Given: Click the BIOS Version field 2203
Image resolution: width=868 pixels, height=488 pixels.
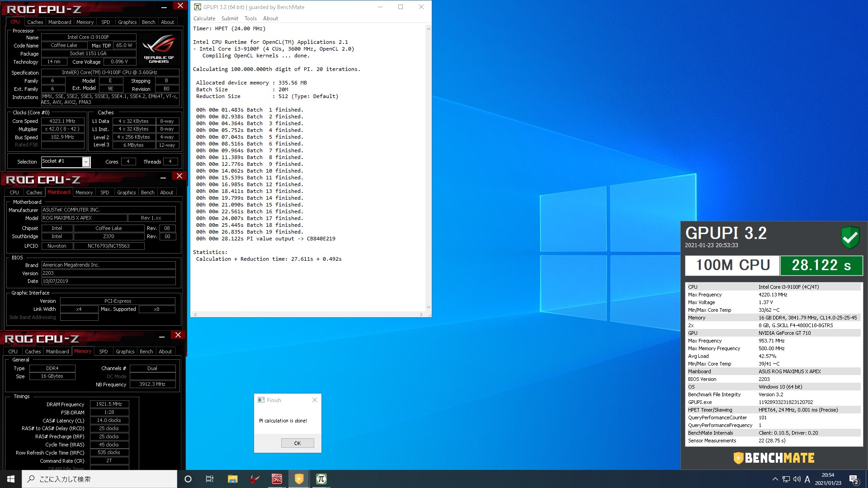Looking at the screenshot, I should click(x=108, y=273).
